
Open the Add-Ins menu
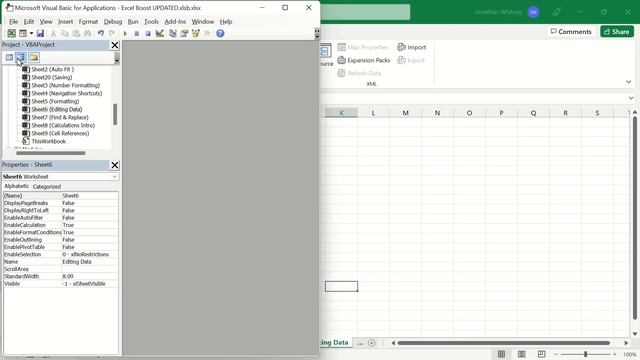point(175,22)
